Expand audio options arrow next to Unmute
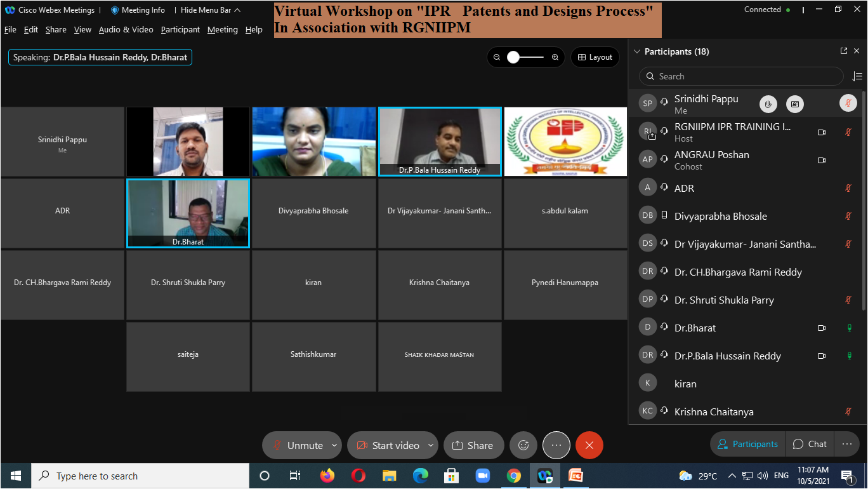The width and height of the screenshot is (868, 489). pos(334,445)
